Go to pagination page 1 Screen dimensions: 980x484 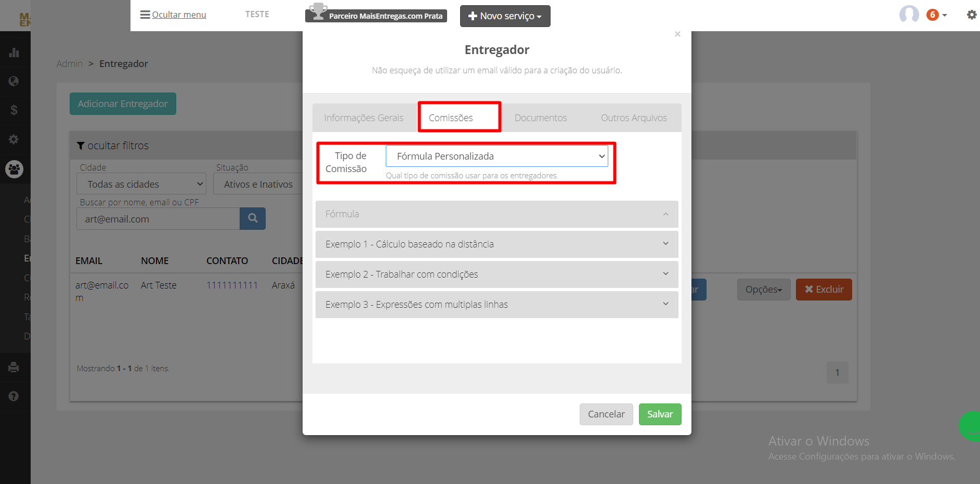click(x=837, y=373)
